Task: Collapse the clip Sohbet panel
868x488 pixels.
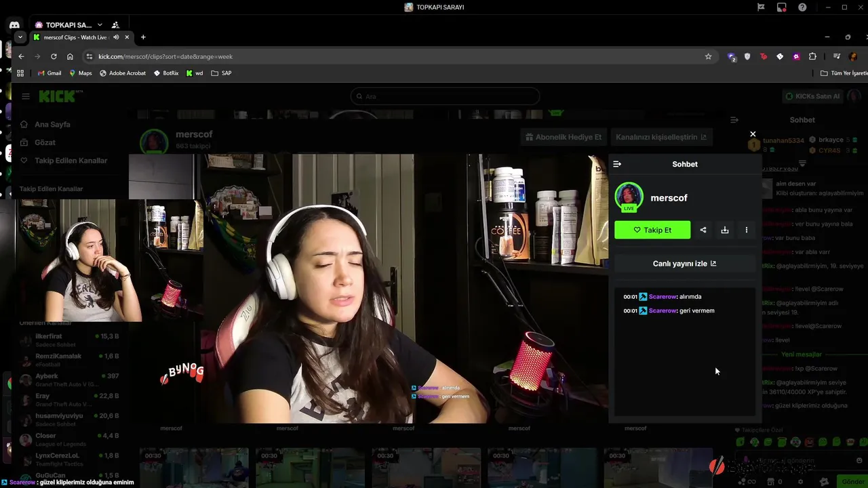Action: coord(617,164)
